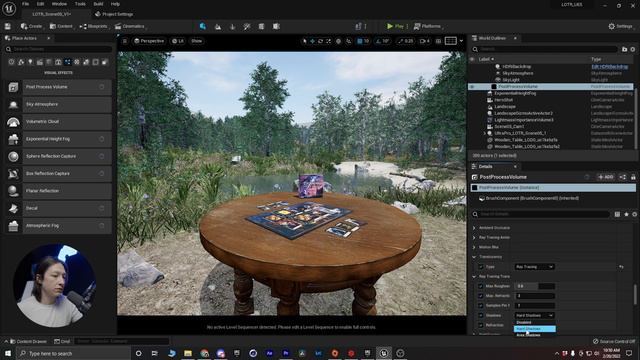
Task: Open the Cinematics dropdown
Action: [x=130, y=26]
